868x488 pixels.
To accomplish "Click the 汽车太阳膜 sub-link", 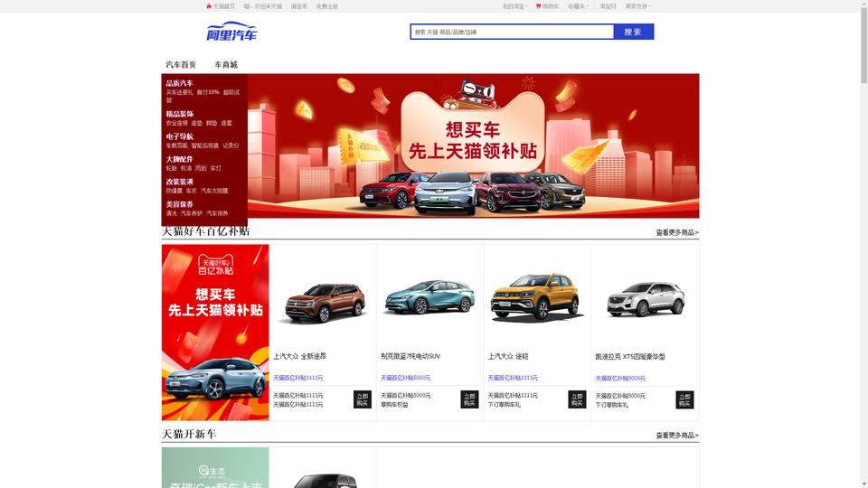I will tap(214, 191).
